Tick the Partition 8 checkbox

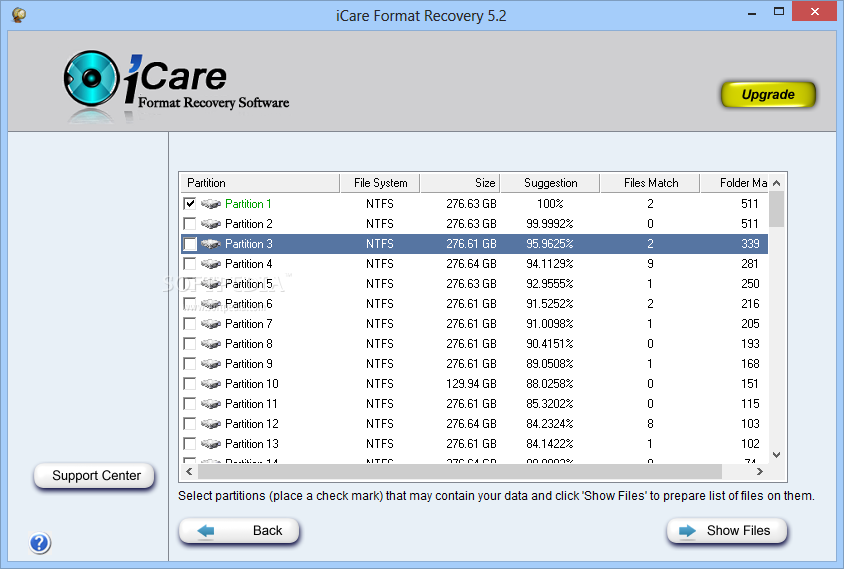coord(189,343)
